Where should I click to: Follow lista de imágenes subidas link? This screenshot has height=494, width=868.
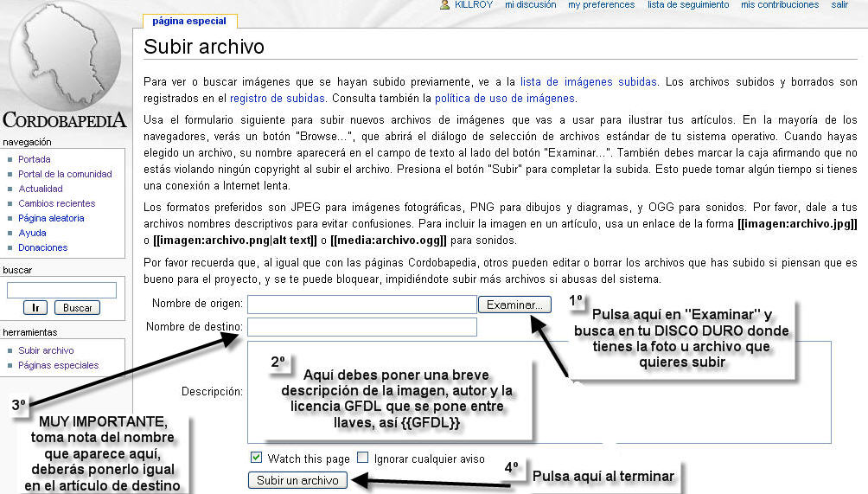(x=589, y=82)
